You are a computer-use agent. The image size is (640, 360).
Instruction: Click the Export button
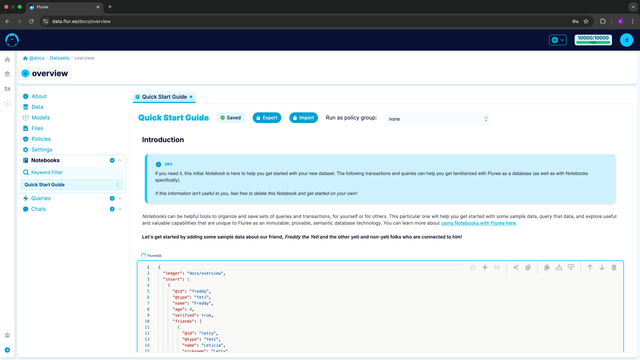coord(267,118)
